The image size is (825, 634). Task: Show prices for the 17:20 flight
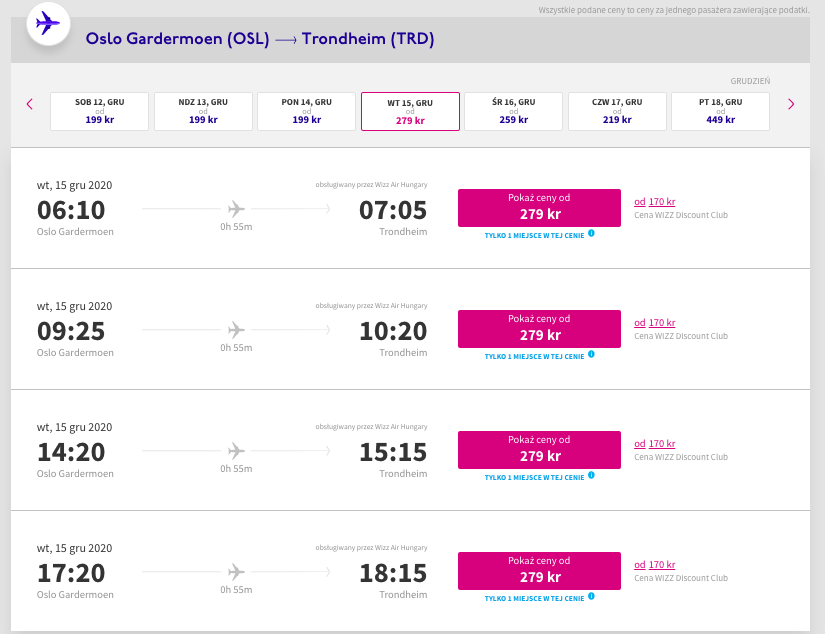point(539,571)
